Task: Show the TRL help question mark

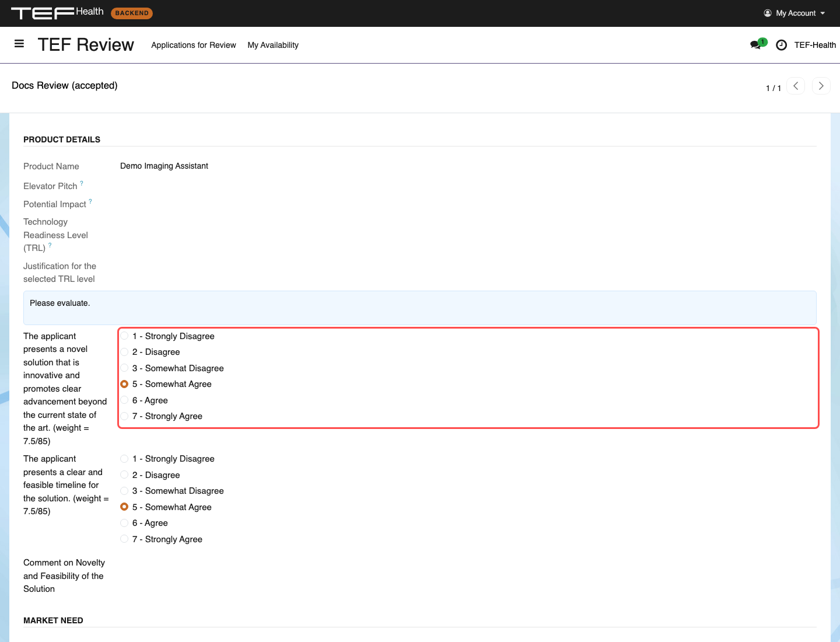Action: click(x=50, y=245)
